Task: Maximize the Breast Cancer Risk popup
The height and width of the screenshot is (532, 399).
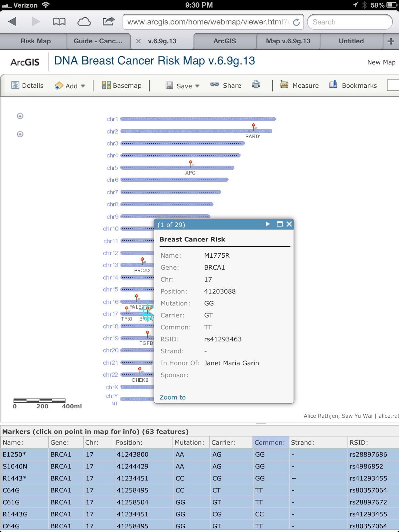Action: pos(280,224)
